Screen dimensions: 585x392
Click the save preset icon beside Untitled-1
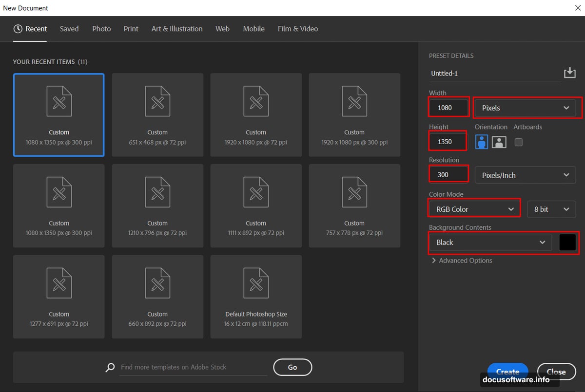[569, 73]
